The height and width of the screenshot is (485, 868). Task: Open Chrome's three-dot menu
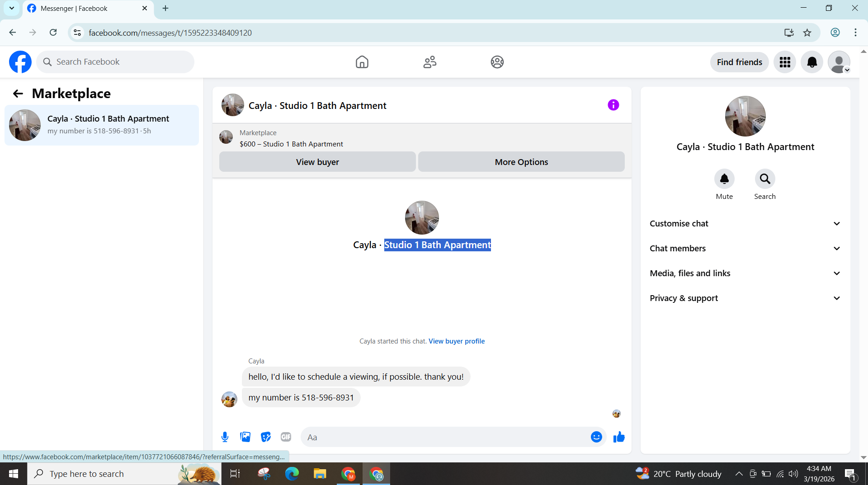click(855, 33)
